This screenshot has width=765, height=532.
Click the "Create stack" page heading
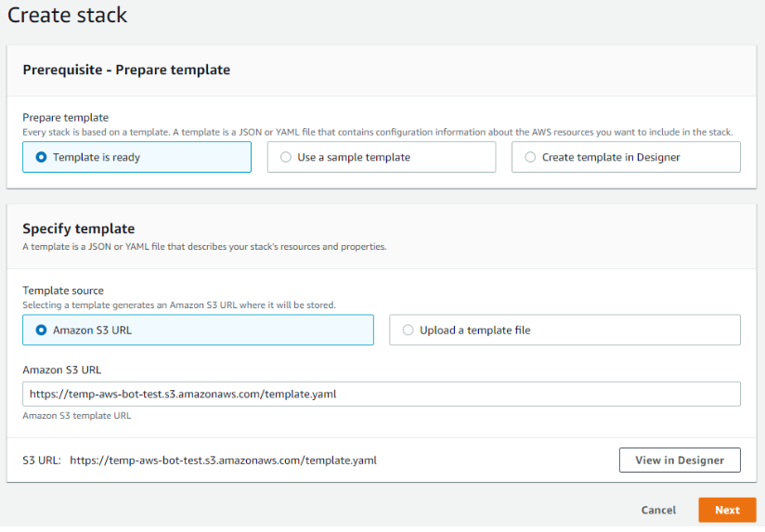(x=68, y=16)
